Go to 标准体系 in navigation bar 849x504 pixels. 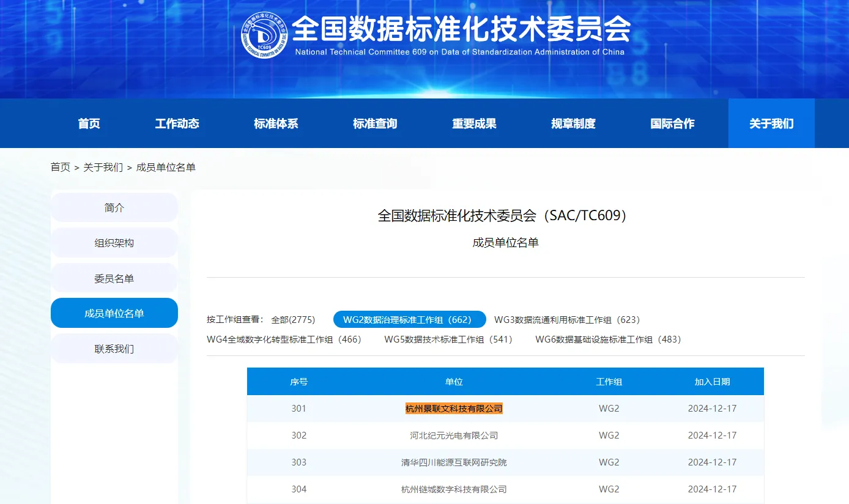point(276,124)
